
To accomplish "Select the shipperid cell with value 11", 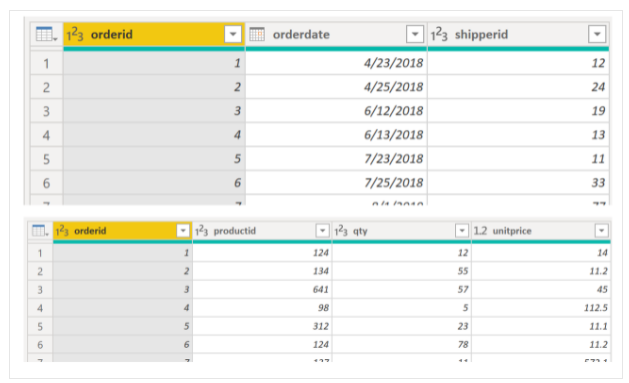I will tap(518, 159).
